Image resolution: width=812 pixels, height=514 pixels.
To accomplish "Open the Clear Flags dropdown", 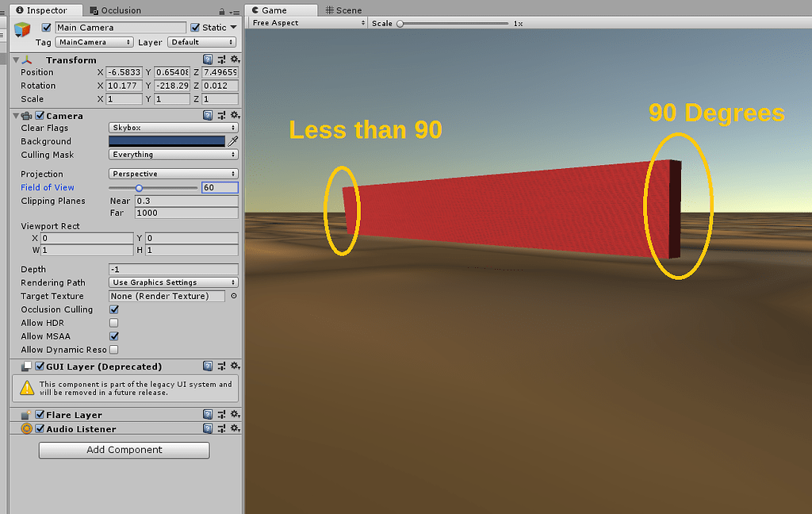I will pyautogui.click(x=173, y=128).
